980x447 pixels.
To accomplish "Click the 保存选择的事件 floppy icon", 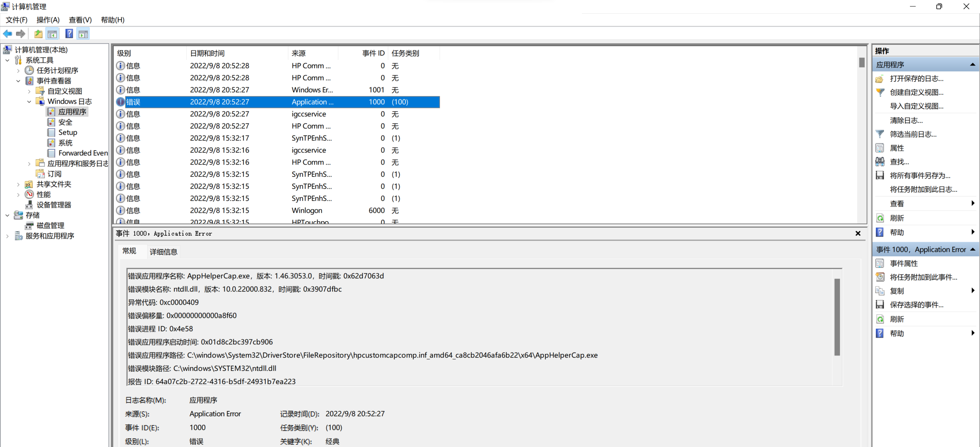I will coord(880,305).
